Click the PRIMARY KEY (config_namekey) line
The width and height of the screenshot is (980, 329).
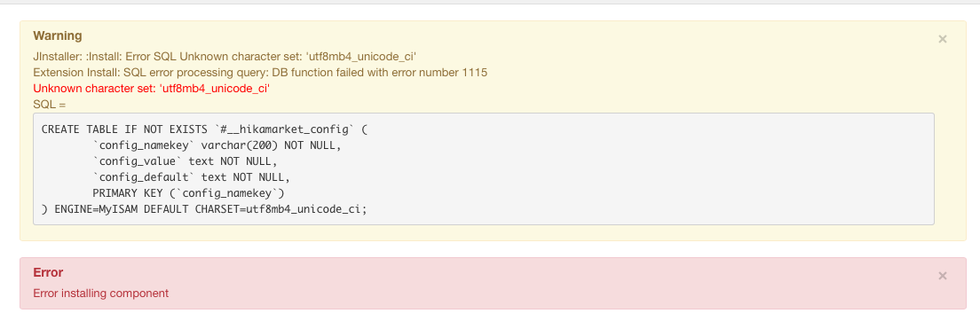coord(189,193)
